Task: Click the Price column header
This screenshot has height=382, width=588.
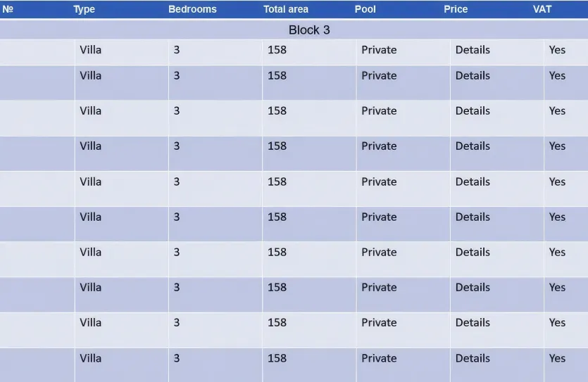Action: pos(456,9)
